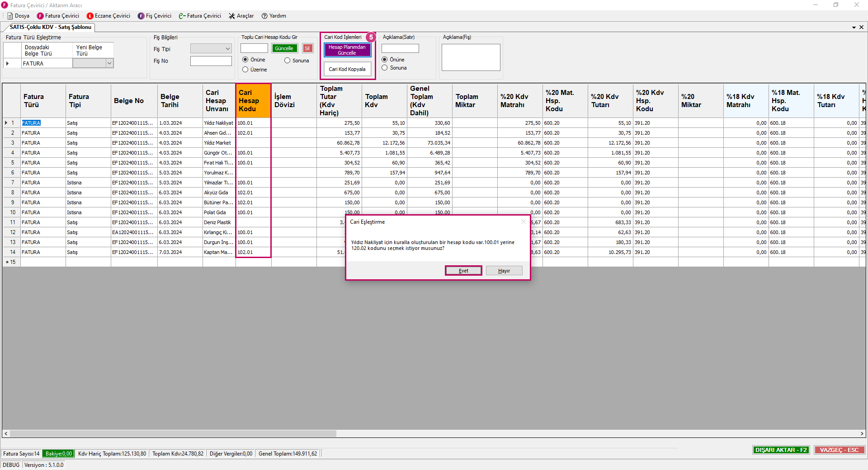868x470 pixels.
Task: Open the Eczane Çevirici menu
Action: [x=108, y=16]
